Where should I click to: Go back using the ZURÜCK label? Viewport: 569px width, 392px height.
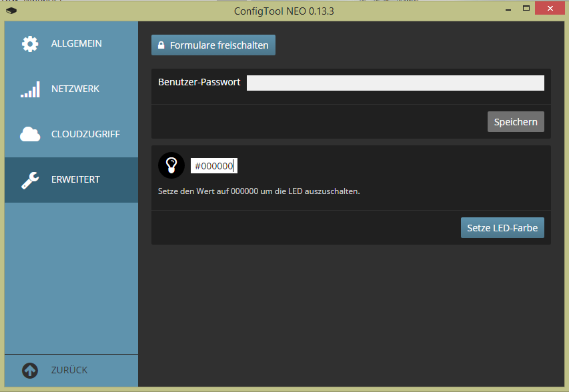point(69,371)
